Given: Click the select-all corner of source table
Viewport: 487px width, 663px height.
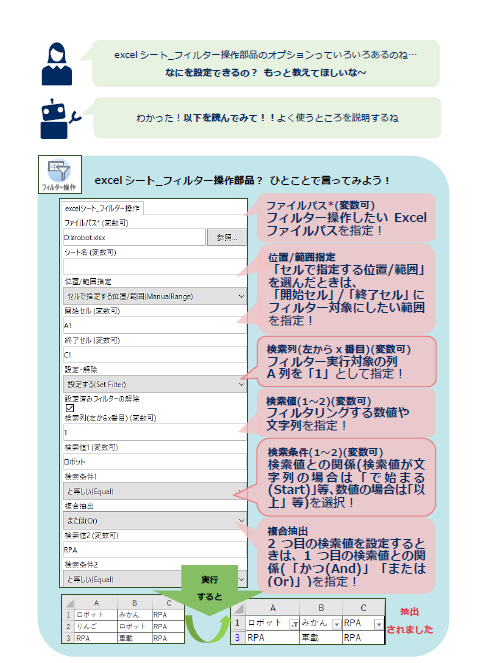Looking at the screenshot, I should tap(69, 603).
